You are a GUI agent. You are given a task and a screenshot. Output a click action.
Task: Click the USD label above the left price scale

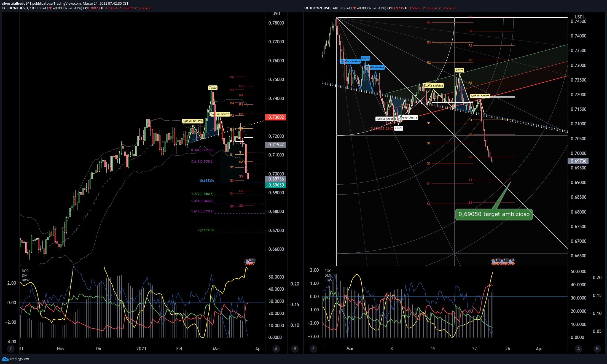tap(276, 14)
